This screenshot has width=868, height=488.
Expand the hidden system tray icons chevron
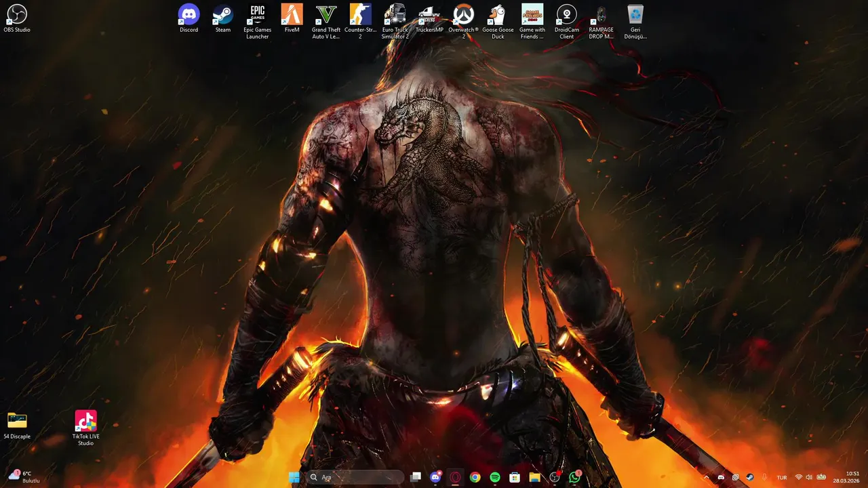pyautogui.click(x=706, y=477)
